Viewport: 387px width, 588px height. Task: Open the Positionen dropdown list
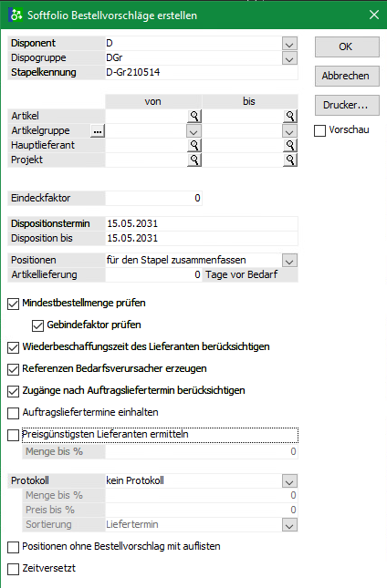pos(289,261)
